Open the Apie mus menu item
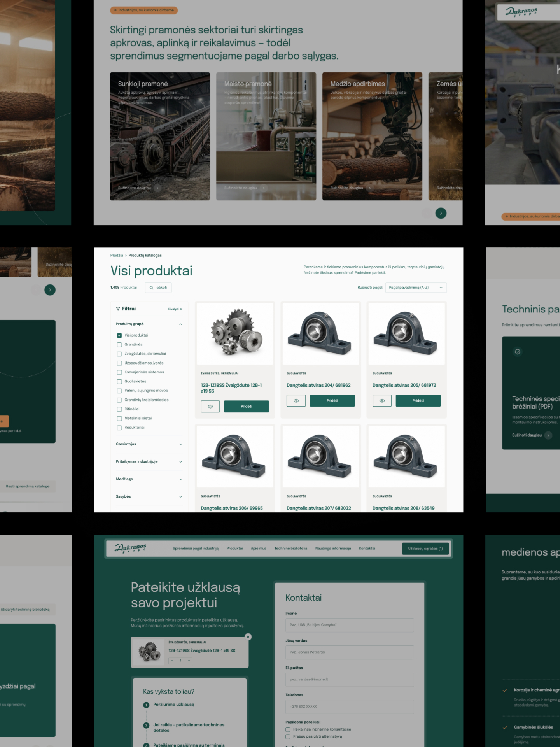This screenshot has width=560, height=747. pos(259,549)
